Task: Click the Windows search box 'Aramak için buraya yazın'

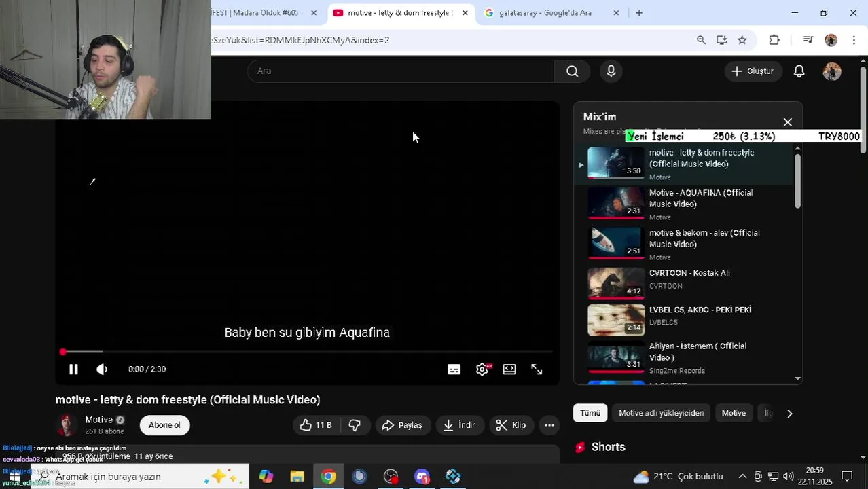Action: click(x=139, y=477)
